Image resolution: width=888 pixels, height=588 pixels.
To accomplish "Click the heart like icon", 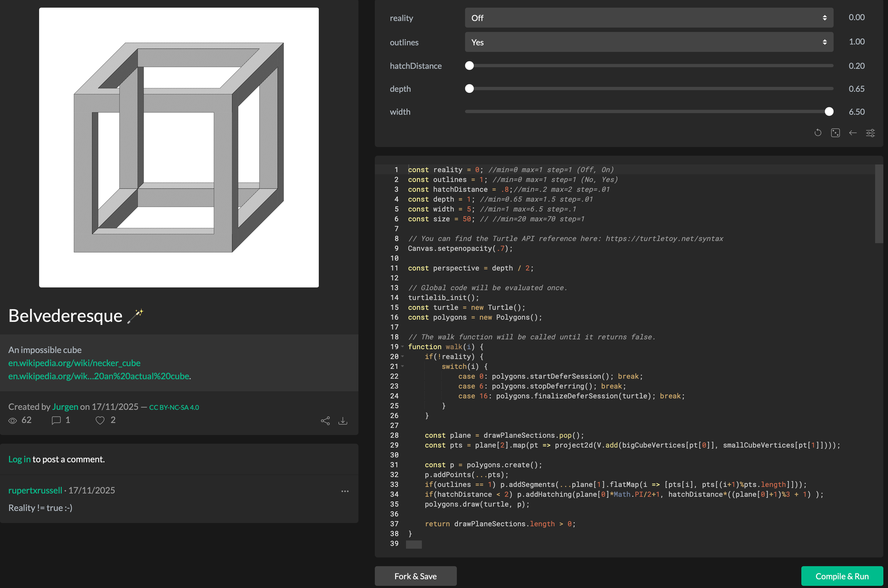I will (x=100, y=420).
